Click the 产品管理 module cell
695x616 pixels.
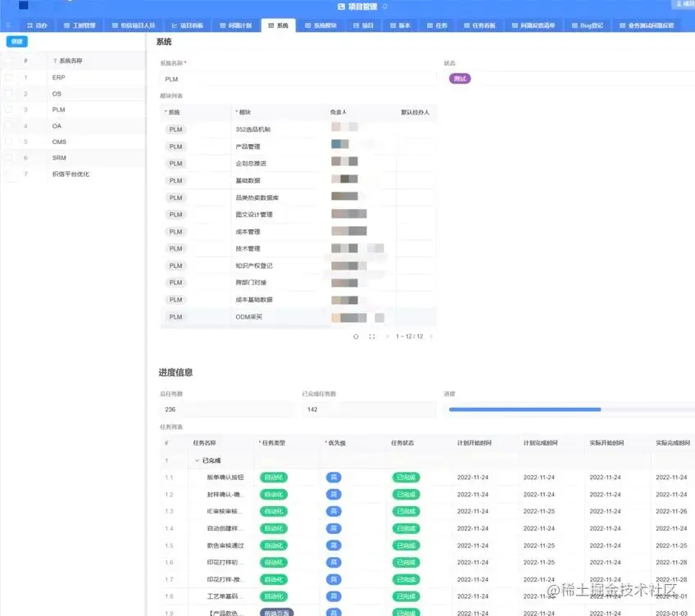(x=248, y=147)
